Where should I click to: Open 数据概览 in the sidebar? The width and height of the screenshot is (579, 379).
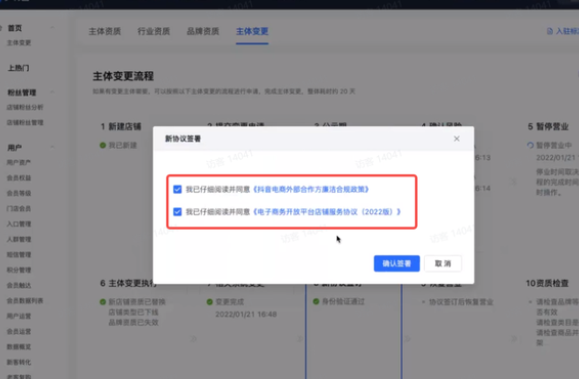[19, 347]
